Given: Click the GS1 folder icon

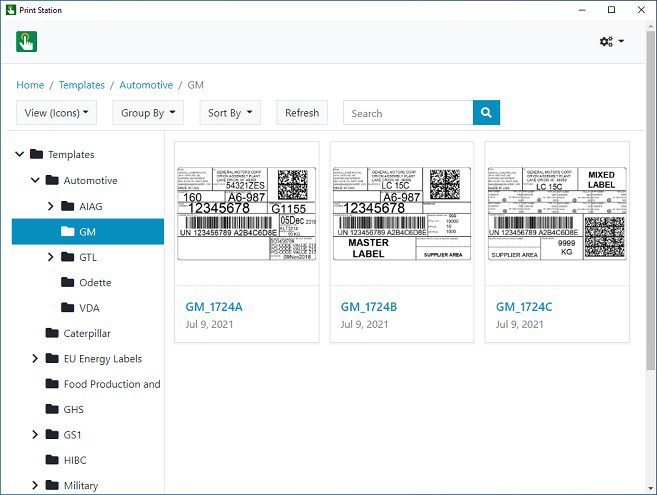Looking at the screenshot, I should tap(52, 434).
